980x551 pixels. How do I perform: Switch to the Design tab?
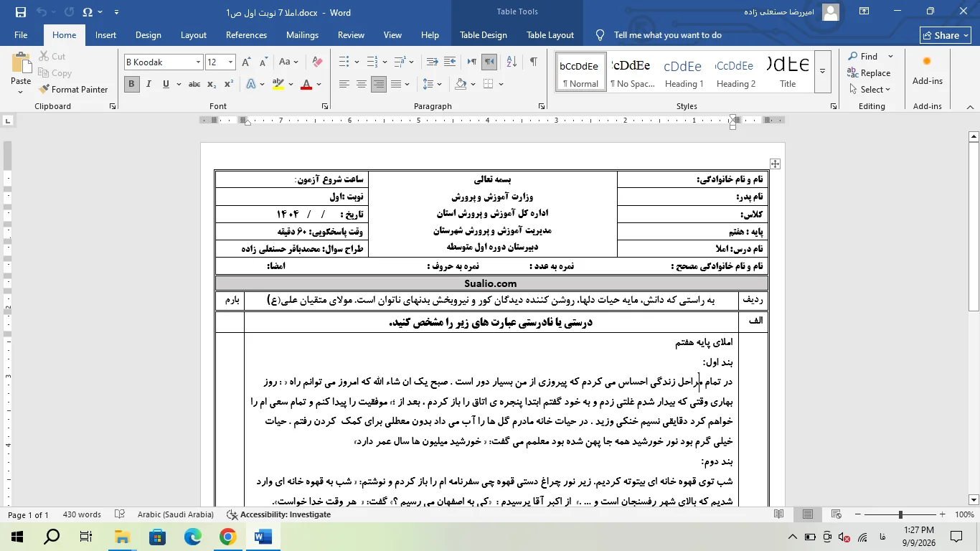[x=148, y=34]
